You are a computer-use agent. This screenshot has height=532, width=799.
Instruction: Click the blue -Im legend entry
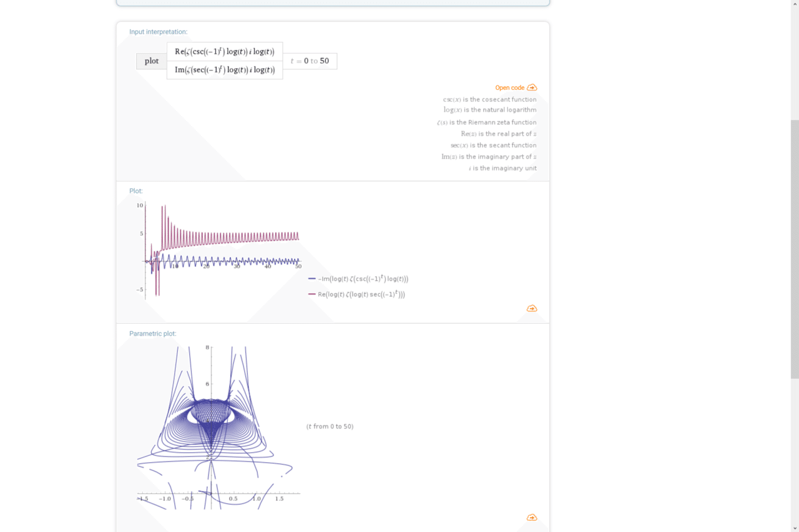click(x=358, y=279)
